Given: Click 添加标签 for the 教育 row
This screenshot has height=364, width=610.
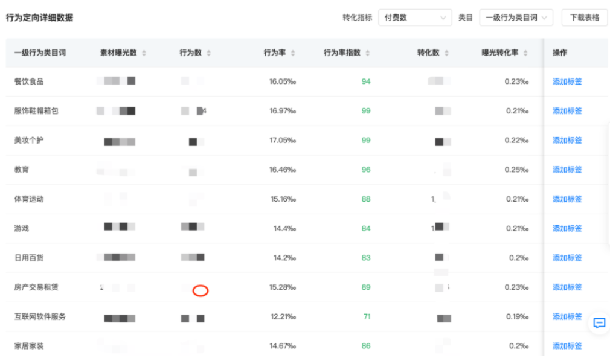Looking at the screenshot, I should (x=566, y=170).
